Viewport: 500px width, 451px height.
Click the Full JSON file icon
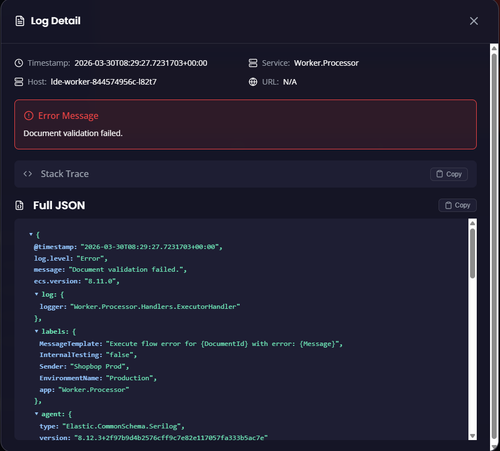[19, 205]
